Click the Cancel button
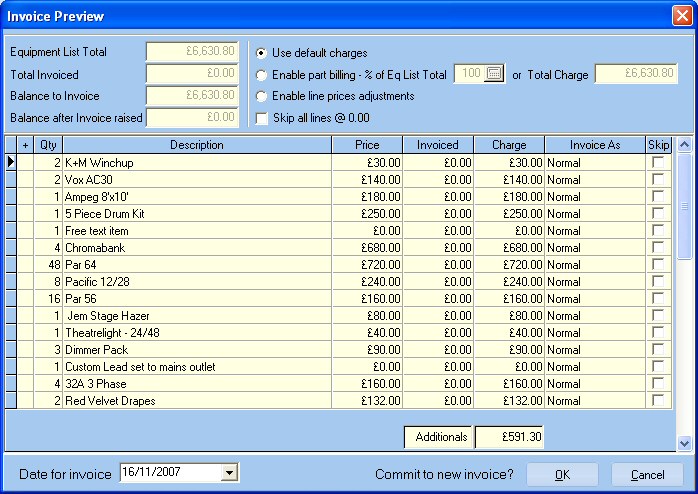 point(647,475)
